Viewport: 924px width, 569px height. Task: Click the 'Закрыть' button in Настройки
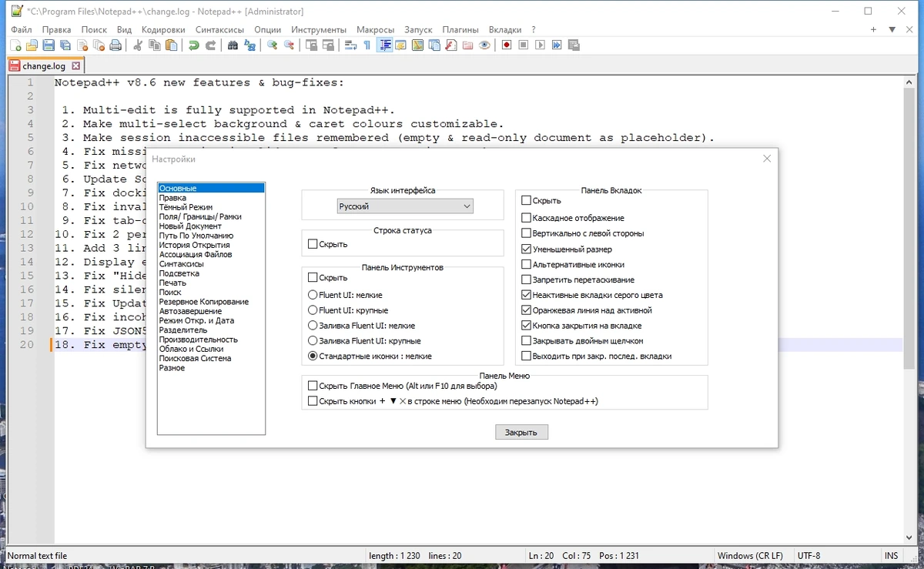tap(521, 433)
